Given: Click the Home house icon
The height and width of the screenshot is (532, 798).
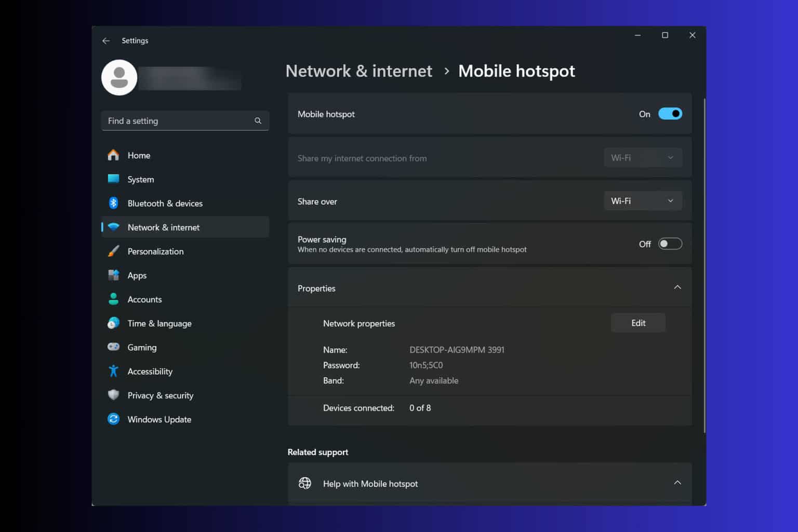Looking at the screenshot, I should click(x=113, y=155).
